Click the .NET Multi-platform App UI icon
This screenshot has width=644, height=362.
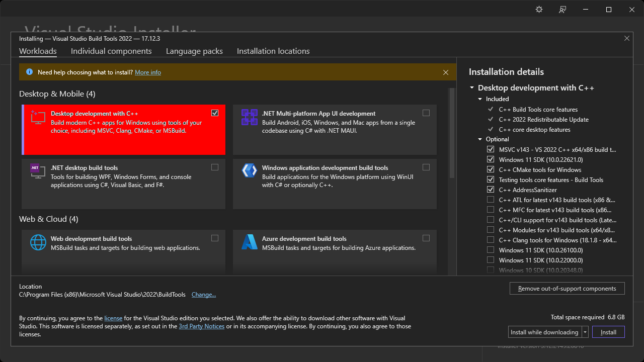pyautogui.click(x=250, y=117)
